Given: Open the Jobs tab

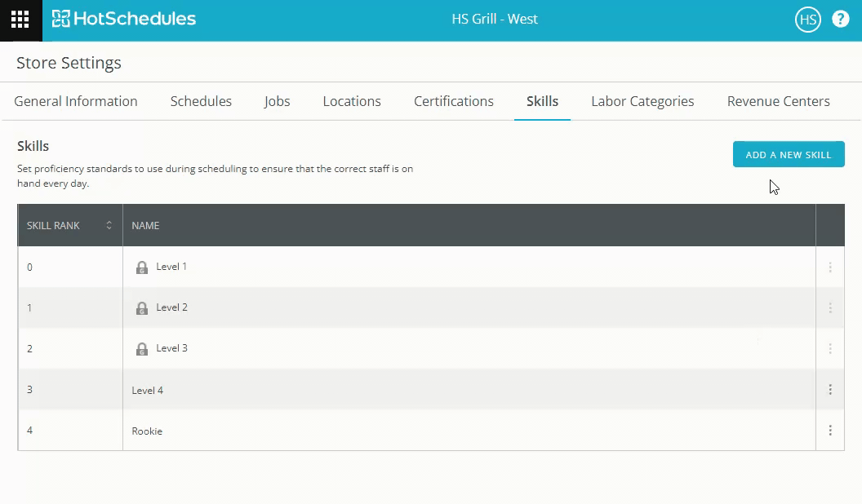Looking at the screenshot, I should 277,101.
